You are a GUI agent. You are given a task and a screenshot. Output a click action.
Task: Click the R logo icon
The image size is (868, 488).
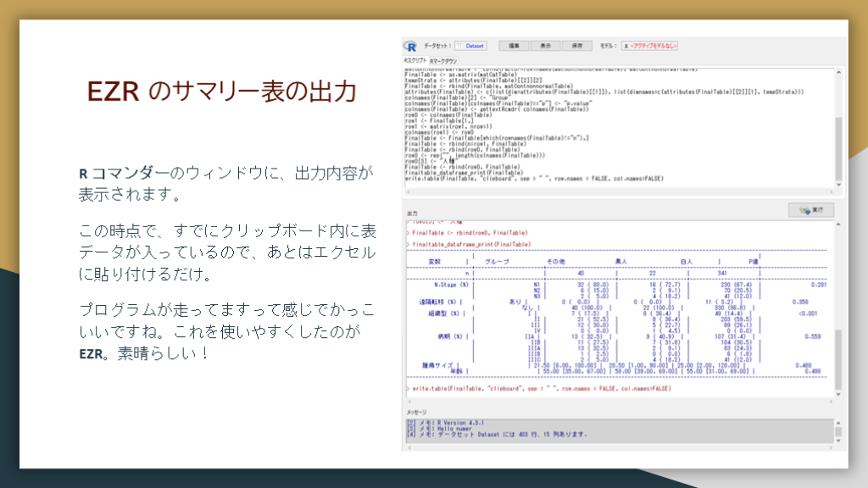click(x=409, y=46)
